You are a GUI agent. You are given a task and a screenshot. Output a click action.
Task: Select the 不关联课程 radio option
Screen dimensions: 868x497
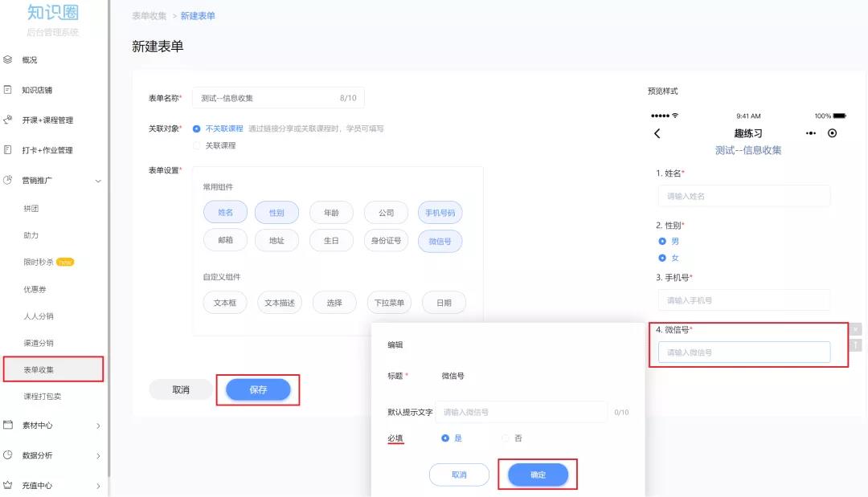pos(197,128)
